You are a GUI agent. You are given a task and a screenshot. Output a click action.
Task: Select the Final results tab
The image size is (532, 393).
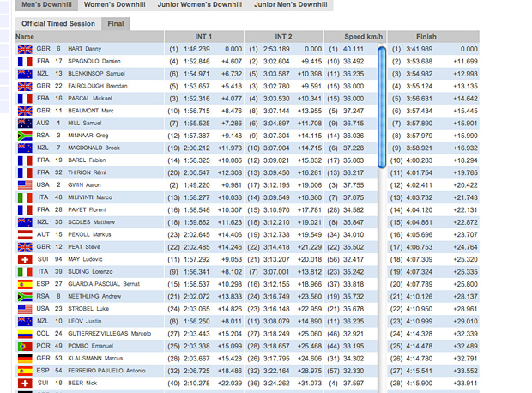[x=116, y=23]
